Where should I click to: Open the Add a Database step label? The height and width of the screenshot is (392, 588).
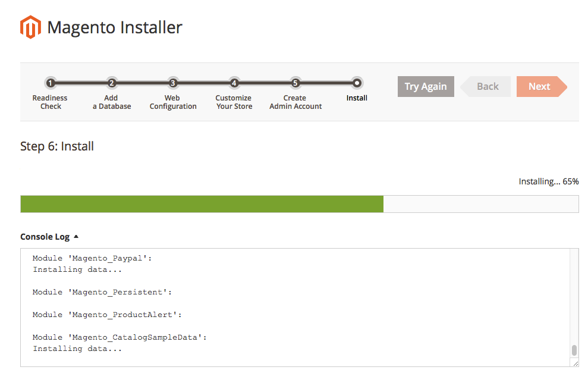111,102
